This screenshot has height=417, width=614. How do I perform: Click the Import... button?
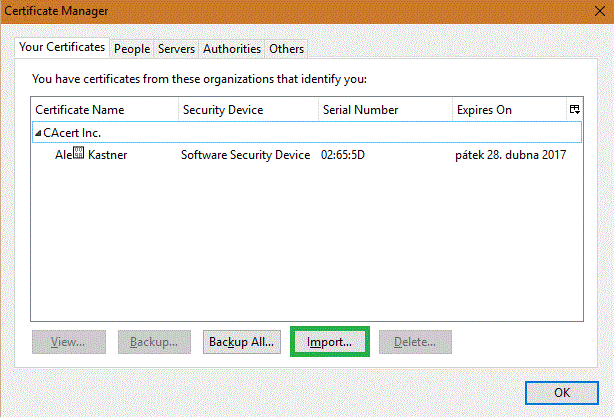(329, 342)
